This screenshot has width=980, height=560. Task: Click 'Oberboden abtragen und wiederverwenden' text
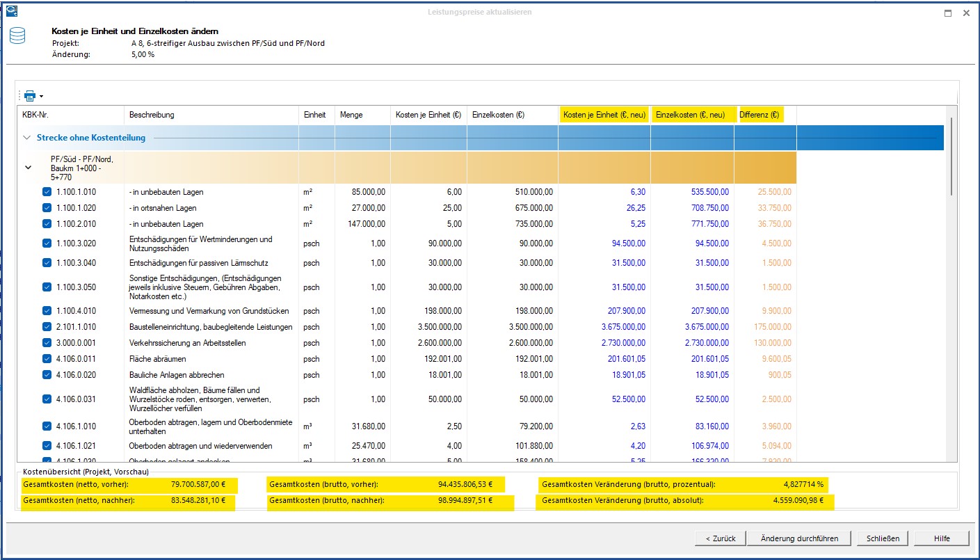(x=200, y=446)
